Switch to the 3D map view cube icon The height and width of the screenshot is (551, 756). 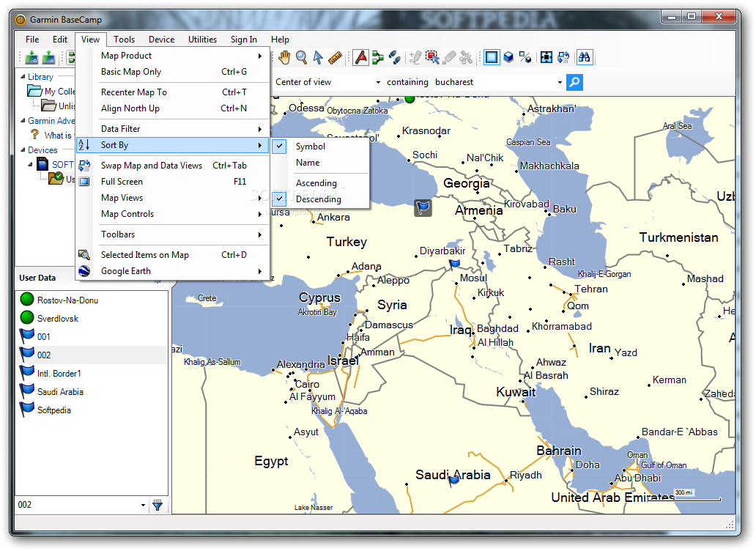point(508,57)
